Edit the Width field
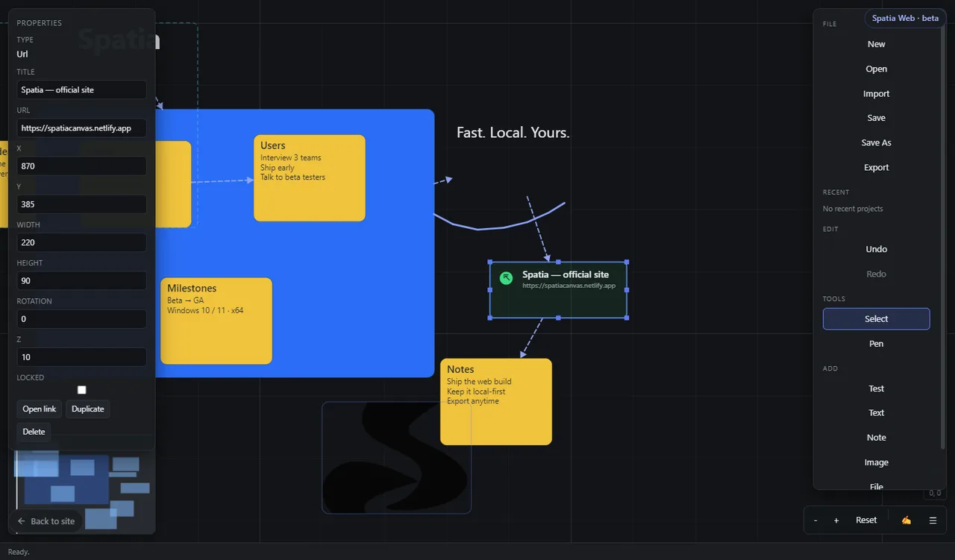This screenshot has width=955, height=560. tap(82, 242)
